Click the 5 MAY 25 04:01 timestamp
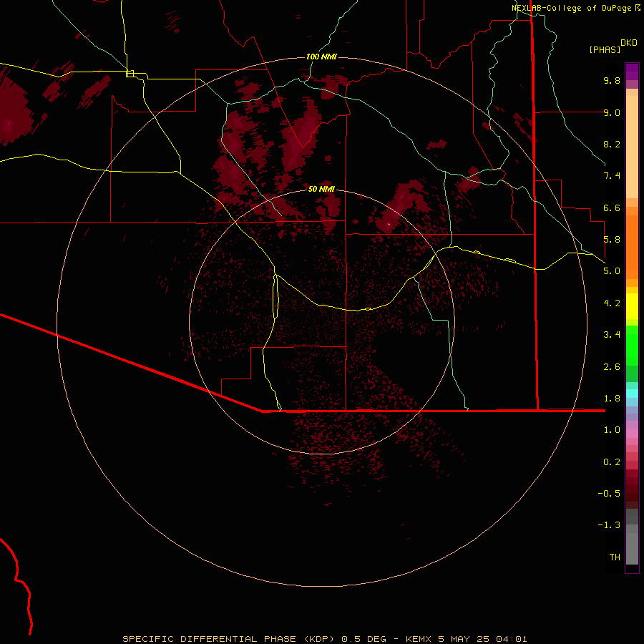Viewport: 644px width, 644px height. coord(482,639)
